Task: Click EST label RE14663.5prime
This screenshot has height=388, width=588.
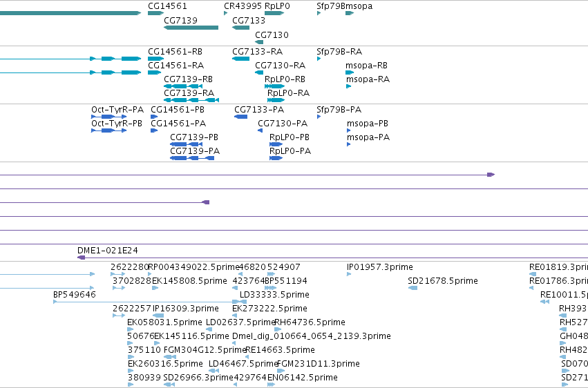Action: point(280,350)
